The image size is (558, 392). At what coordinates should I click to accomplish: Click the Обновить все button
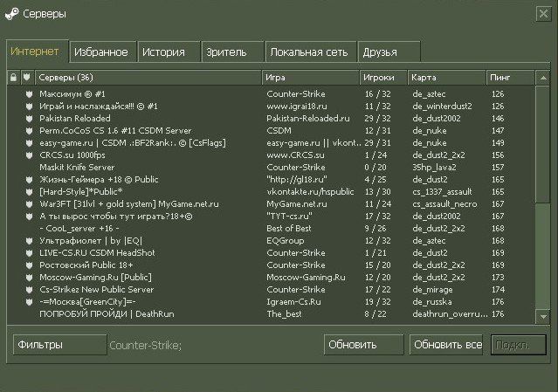(x=446, y=345)
